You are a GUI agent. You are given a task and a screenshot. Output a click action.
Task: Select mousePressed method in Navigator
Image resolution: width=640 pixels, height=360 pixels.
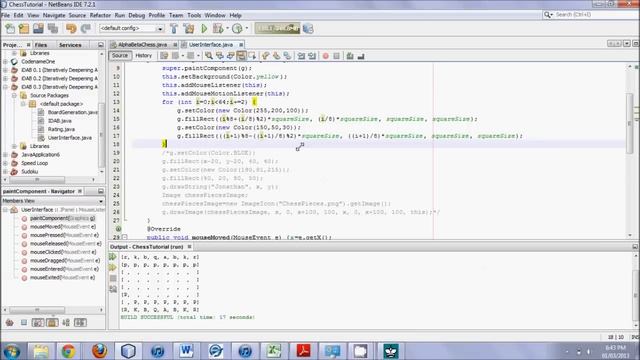coord(64,235)
